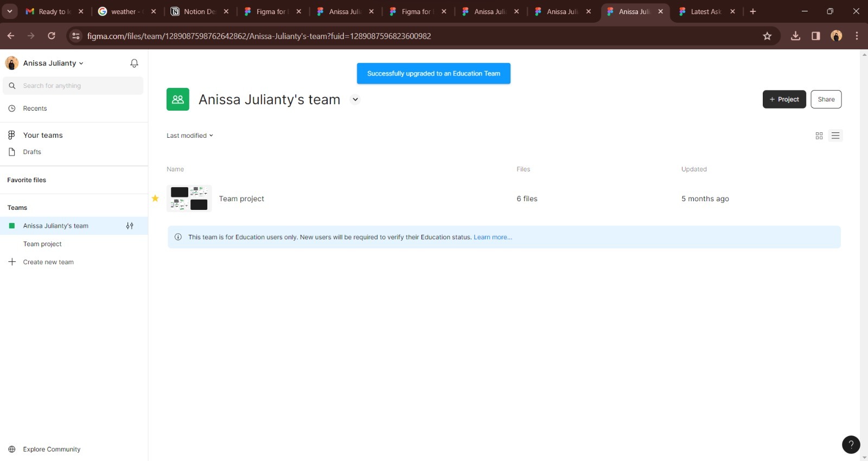Click the Team project row name
This screenshot has height=461, width=868.
pos(241,199)
